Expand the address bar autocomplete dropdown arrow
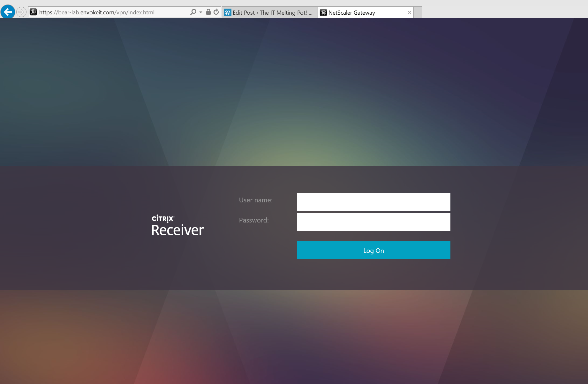Screen dimensions: 588x384 (201, 12)
